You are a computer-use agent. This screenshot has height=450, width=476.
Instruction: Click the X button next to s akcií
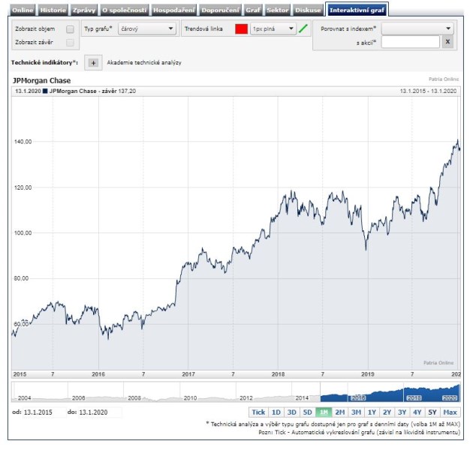[x=447, y=42]
